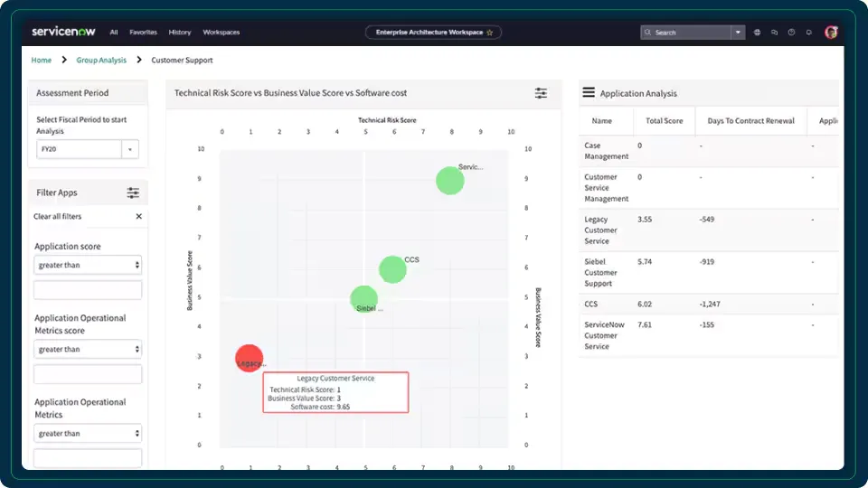Click the Enterprise Architecture Workspace pill
Screen dimensions: 868x488
coord(433,33)
